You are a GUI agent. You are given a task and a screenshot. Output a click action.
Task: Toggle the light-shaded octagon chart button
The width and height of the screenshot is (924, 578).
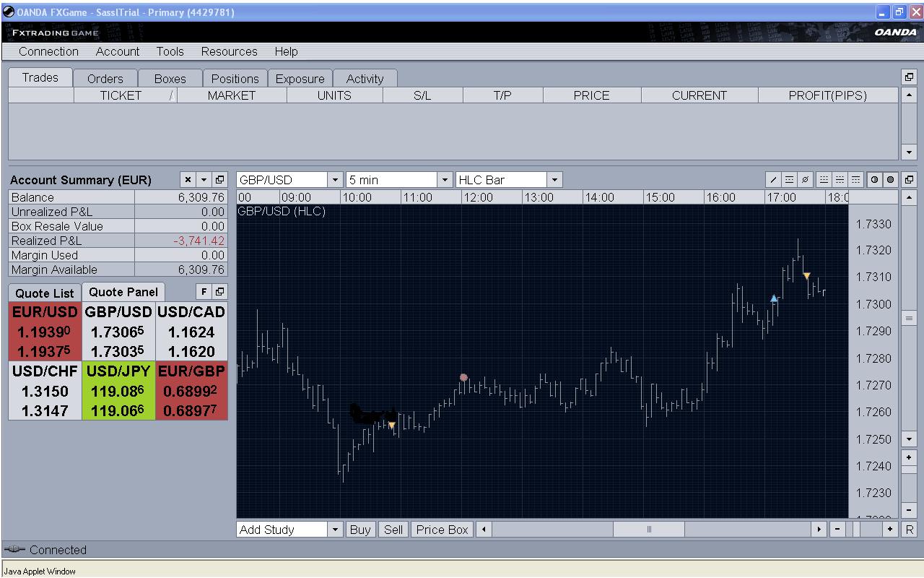click(x=874, y=180)
